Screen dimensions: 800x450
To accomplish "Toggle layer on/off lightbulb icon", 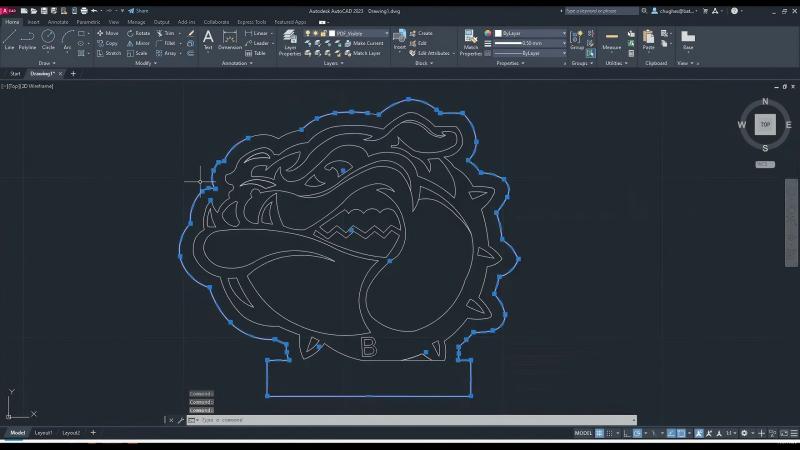I will tap(308, 33).
